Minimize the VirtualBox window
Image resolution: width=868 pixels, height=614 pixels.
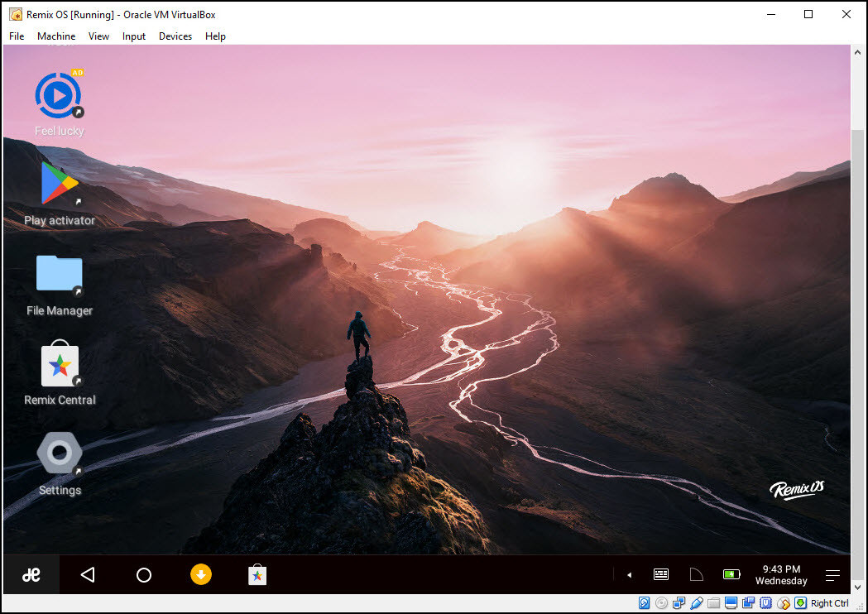point(771,14)
